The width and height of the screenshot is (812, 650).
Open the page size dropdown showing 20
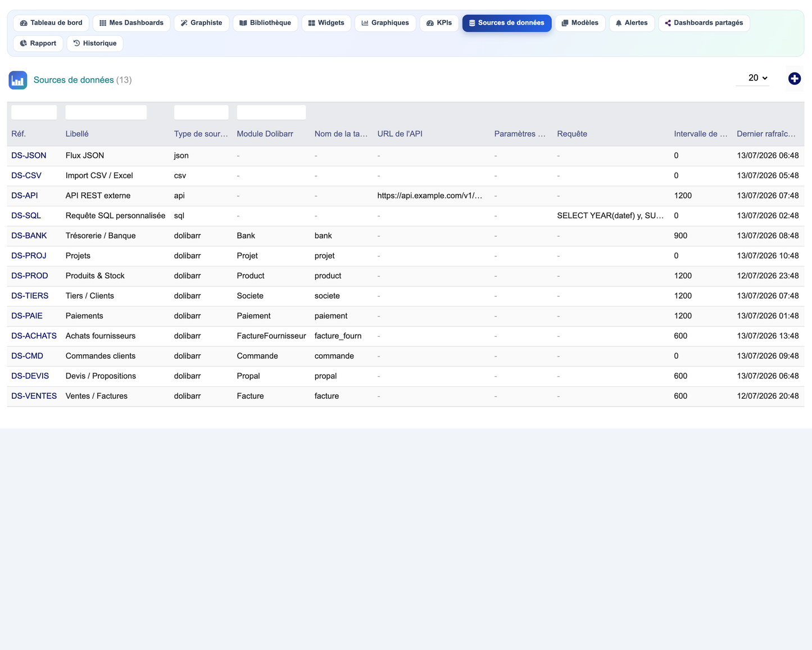[x=753, y=78]
